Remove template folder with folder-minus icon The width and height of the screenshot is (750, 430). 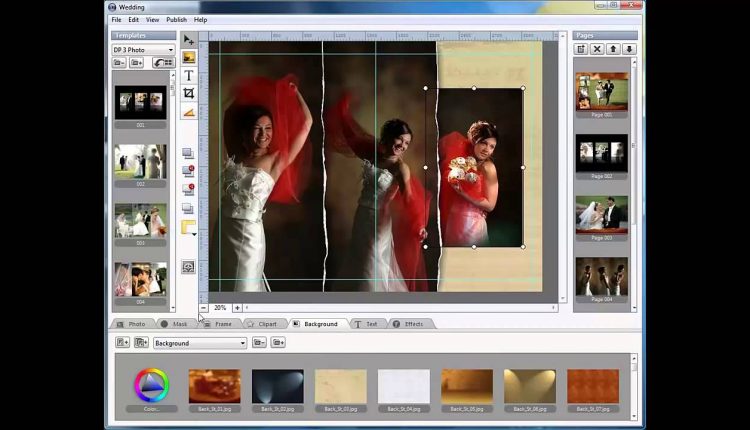click(119, 63)
